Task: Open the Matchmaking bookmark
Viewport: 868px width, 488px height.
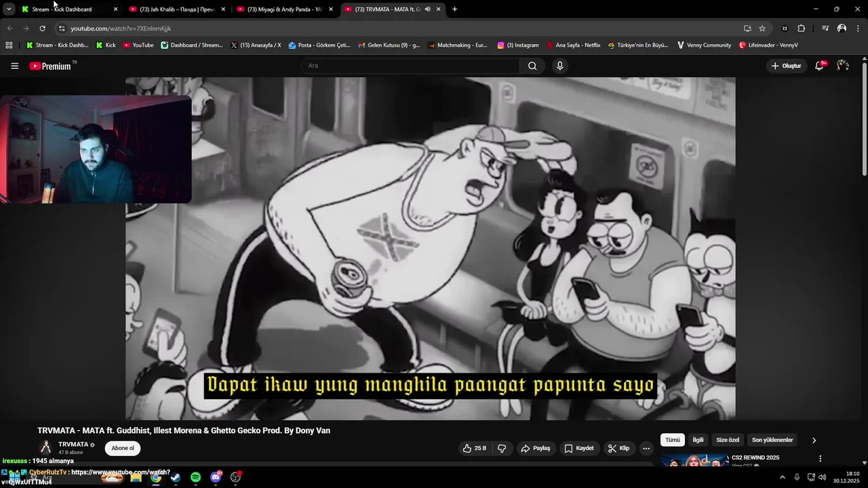Action: (457, 45)
